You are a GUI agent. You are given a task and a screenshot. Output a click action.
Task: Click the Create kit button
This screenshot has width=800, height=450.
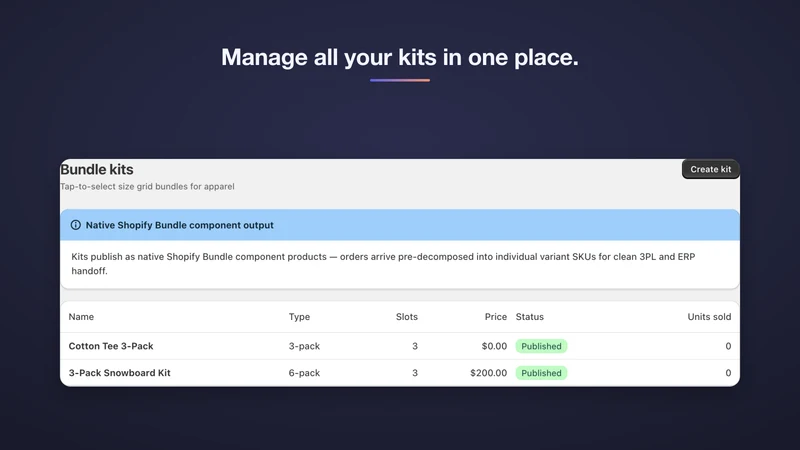click(711, 169)
